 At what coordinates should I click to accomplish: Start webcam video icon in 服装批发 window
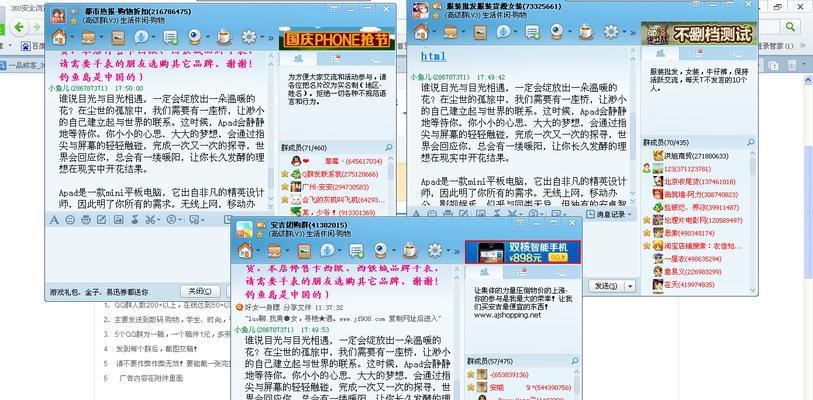(556, 32)
